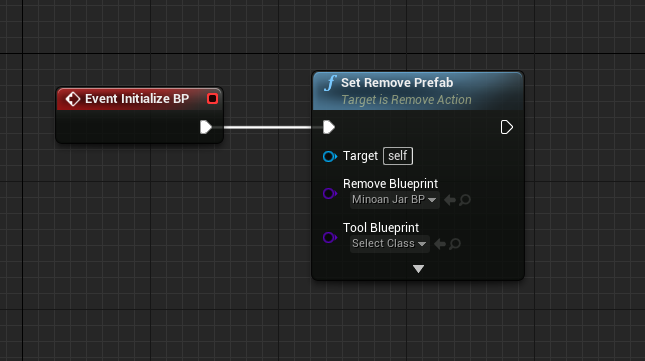Click the self value box next to Target
This screenshot has height=361, width=645.
pos(398,156)
